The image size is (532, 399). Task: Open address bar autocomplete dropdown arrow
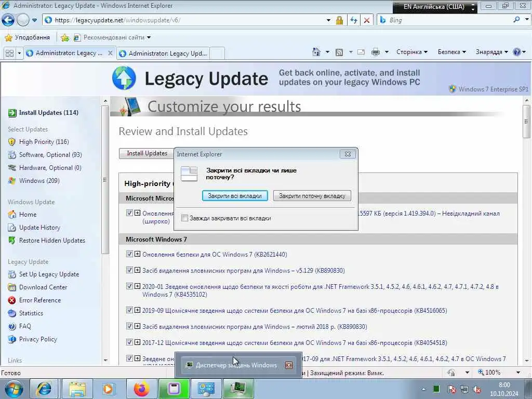pyautogui.click(x=328, y=20)
